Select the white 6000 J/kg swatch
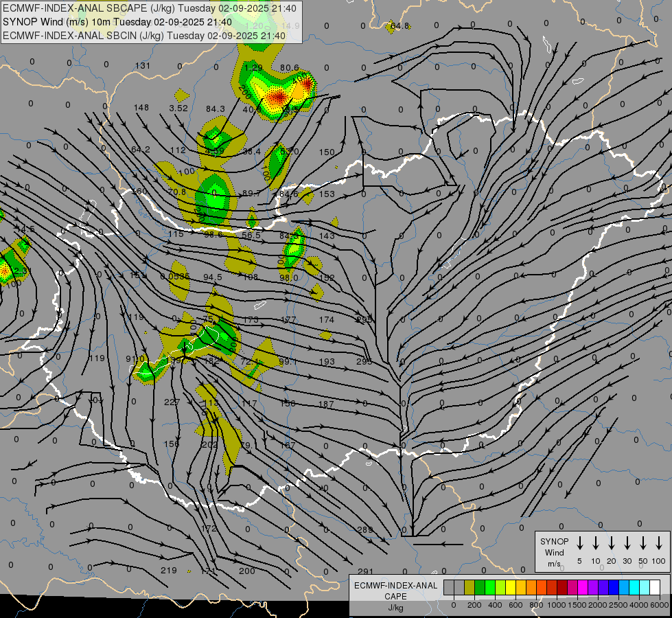672x618 pixels. [x=656, y=587]
